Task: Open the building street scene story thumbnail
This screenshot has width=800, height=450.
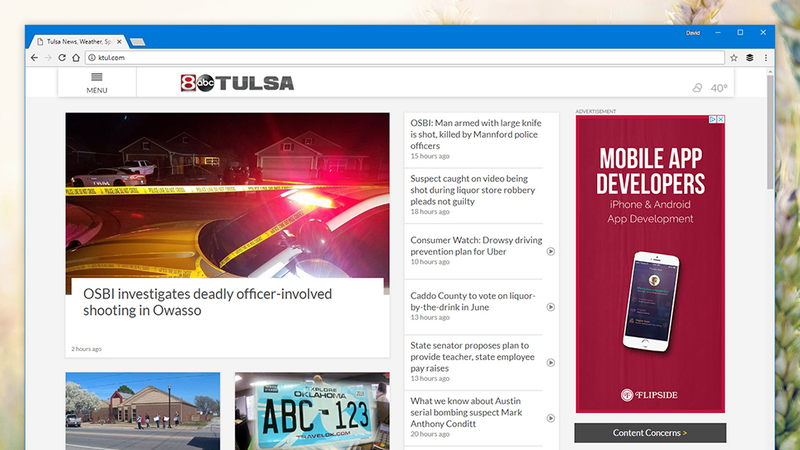Action: coord(143,411)
